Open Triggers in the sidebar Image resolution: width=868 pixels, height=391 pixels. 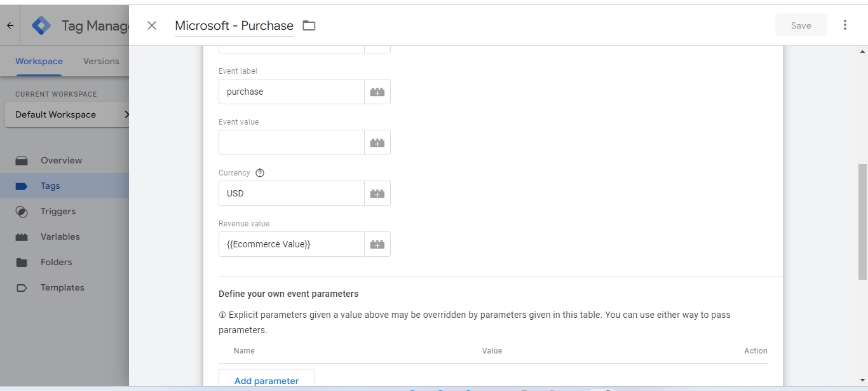(x=58, y=211)
